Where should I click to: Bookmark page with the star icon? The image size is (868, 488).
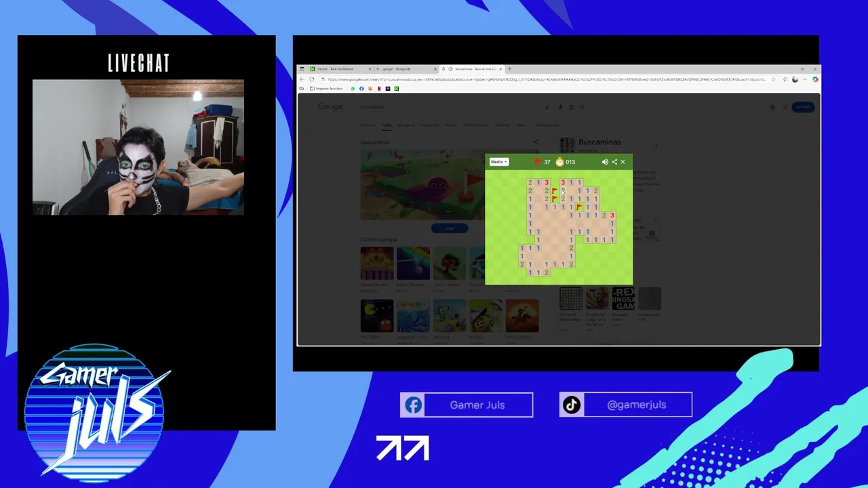tap(774, 79)
